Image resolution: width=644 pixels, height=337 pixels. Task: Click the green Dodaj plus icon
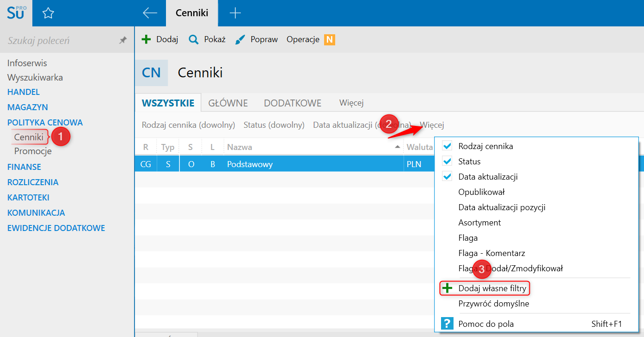pyautogui.click(x=146, y=39)
